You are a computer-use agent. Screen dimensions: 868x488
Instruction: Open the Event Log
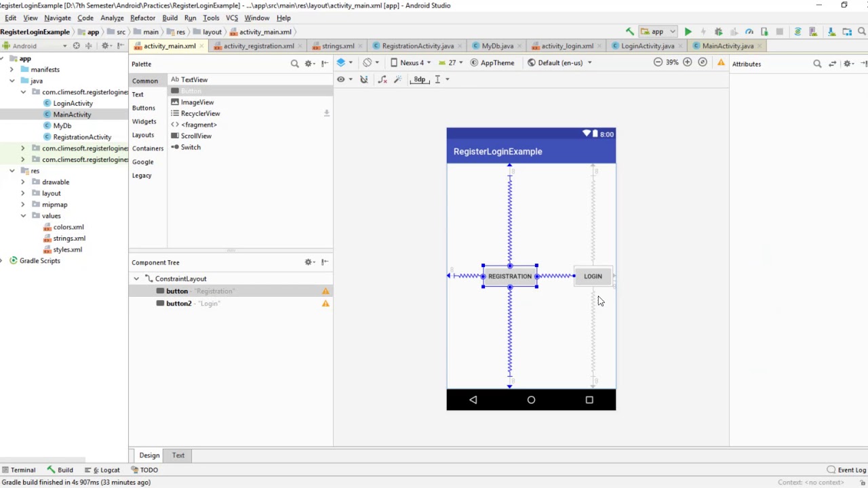[846, 470]
